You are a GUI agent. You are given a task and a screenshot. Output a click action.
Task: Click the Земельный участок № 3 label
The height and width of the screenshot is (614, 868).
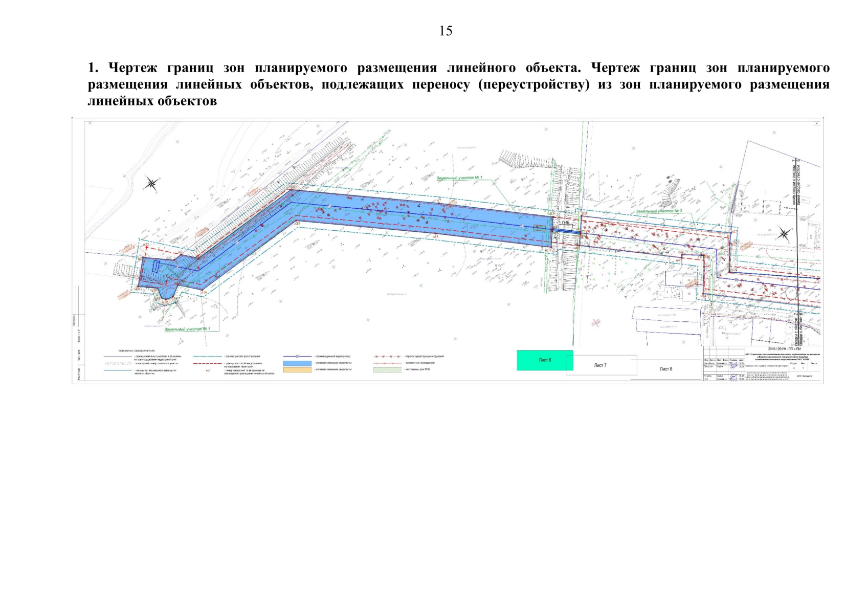(659, 211)
